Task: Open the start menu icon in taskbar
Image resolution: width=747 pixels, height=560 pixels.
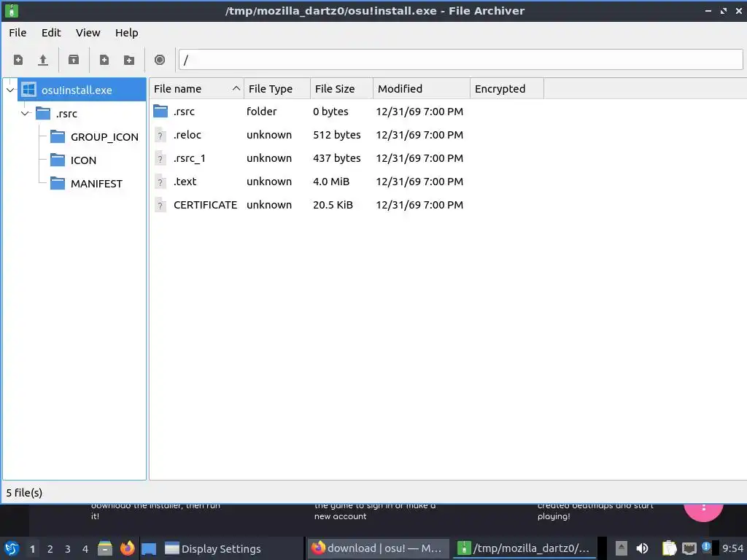Action: [12, 548]
